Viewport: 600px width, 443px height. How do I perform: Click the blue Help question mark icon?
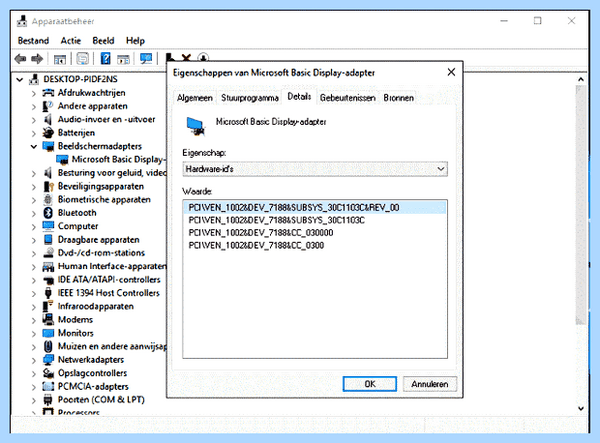(x=105, y=59)
